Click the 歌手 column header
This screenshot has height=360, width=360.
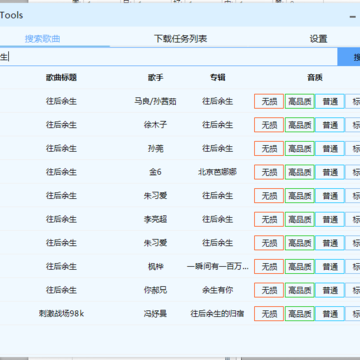tap(156, 78)
